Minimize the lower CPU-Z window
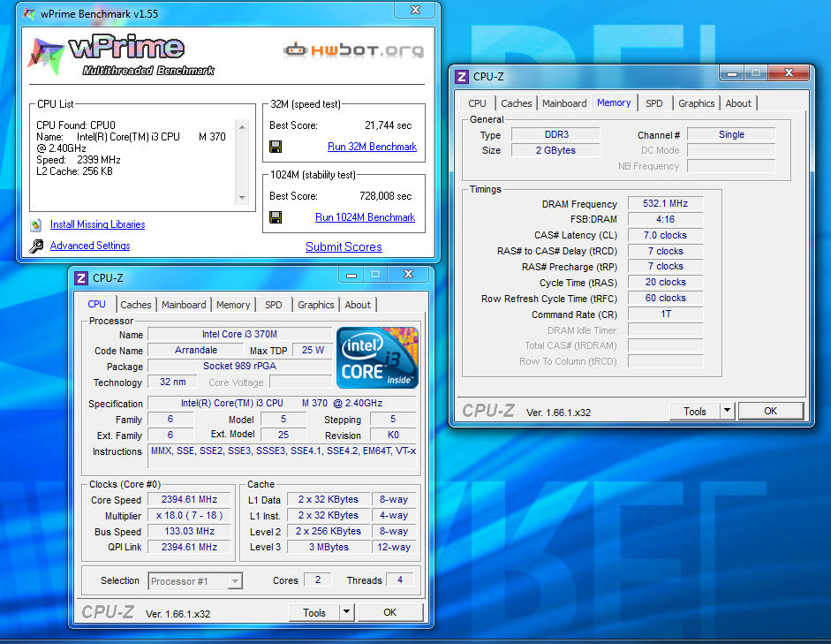The height and width of the screenshot is (644, 831). click(x=351, y=275)
